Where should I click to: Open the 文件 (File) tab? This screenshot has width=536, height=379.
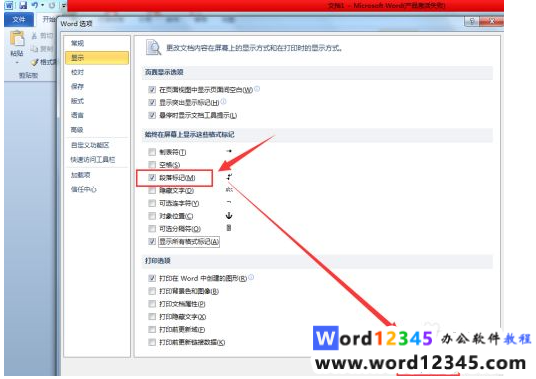(19, 19)
